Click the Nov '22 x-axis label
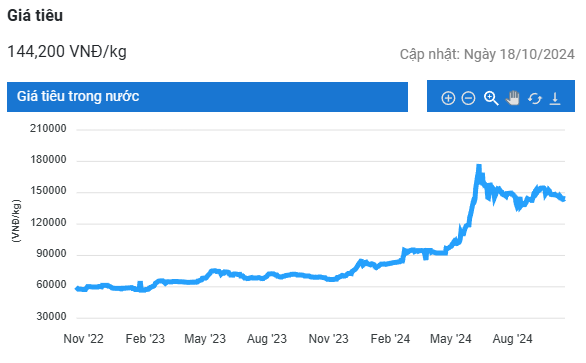The image size is (586, 363). 83,339
